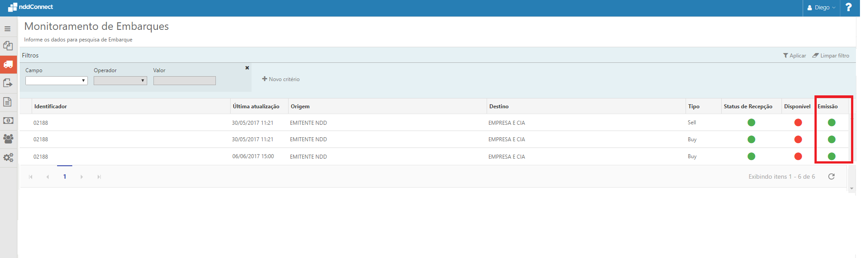Viewport: 868px width, 258px height.
Task: Refresh the shipments grid
Action: tap(831, 176)
